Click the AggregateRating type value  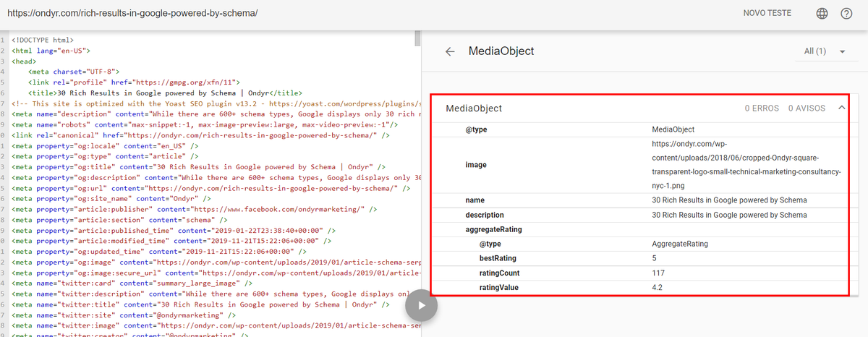coord(680,244)
